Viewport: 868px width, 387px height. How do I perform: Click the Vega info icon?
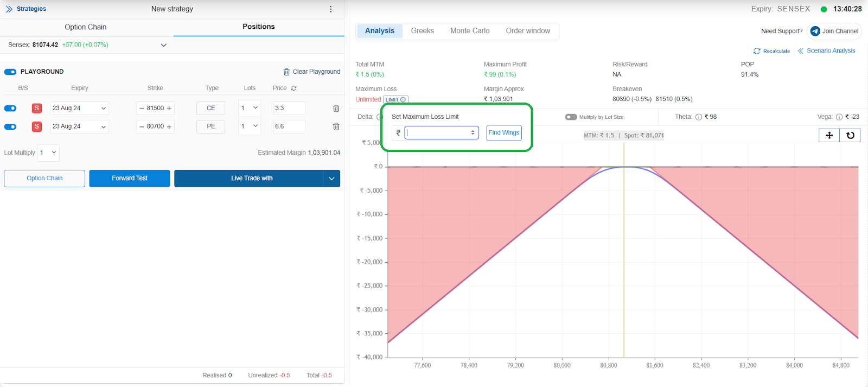pos(839,117)
